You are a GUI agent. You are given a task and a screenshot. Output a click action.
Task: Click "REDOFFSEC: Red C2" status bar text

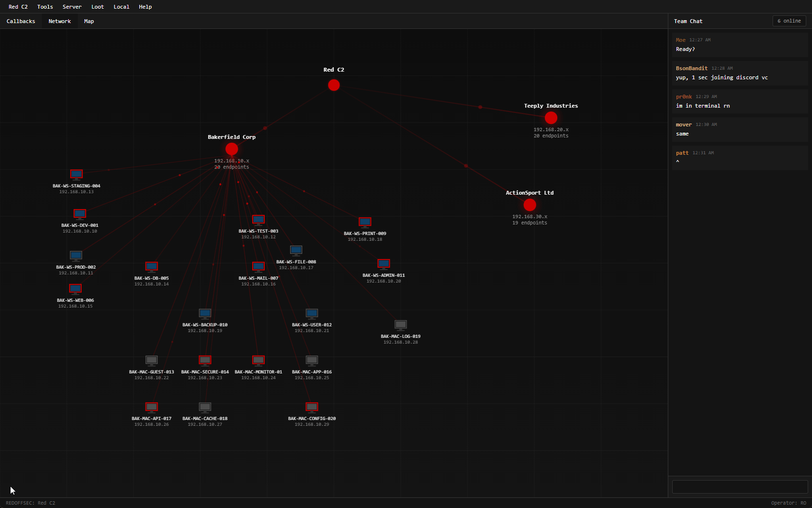30,503
